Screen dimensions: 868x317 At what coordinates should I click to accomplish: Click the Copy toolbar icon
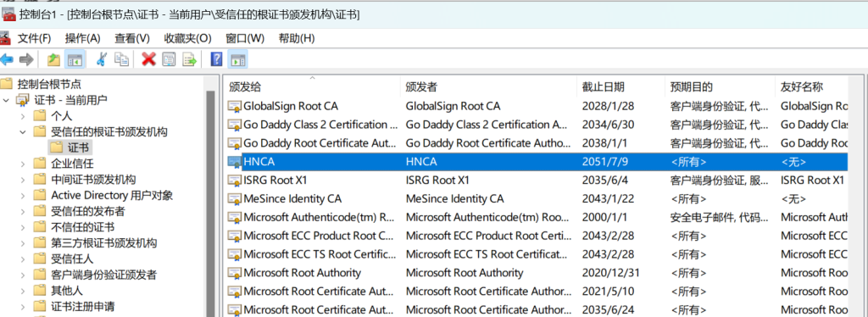click(121, 59)
